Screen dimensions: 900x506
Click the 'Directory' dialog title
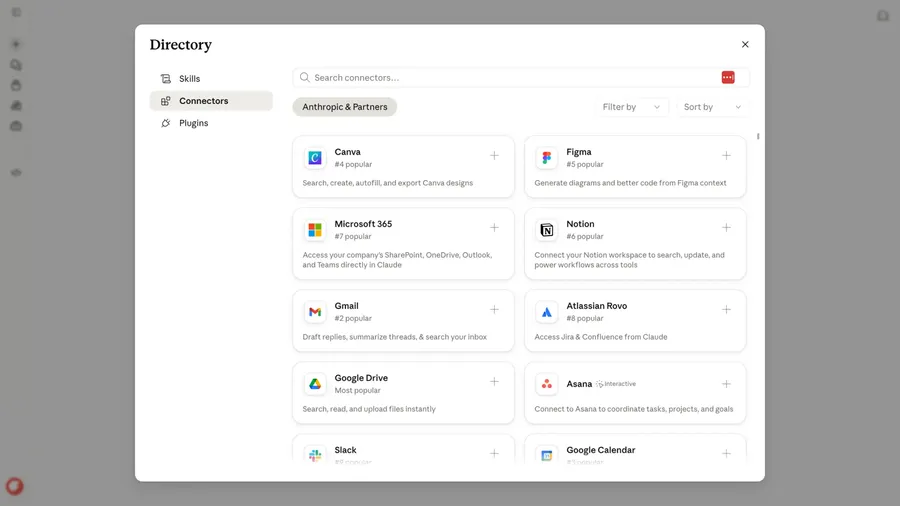click(x=181, y=45)
